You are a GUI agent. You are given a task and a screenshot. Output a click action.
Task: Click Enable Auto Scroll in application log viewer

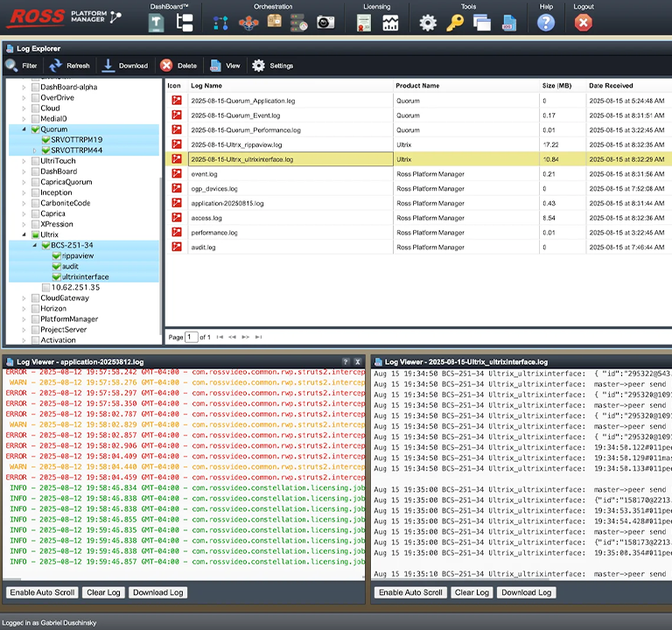coord(42,592)
